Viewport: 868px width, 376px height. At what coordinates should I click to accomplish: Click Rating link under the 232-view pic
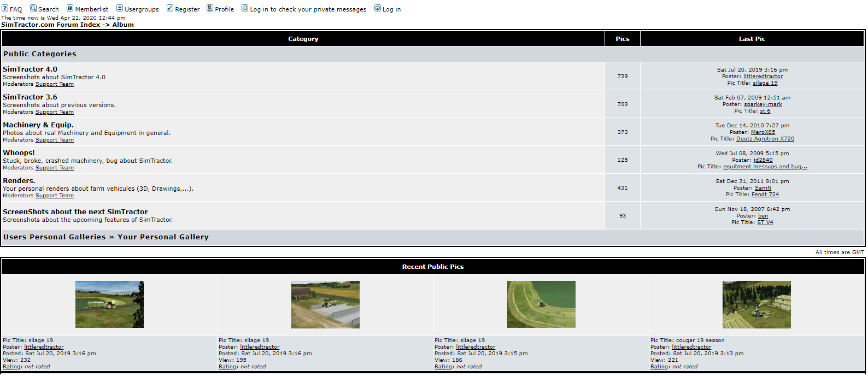[12, 367]
